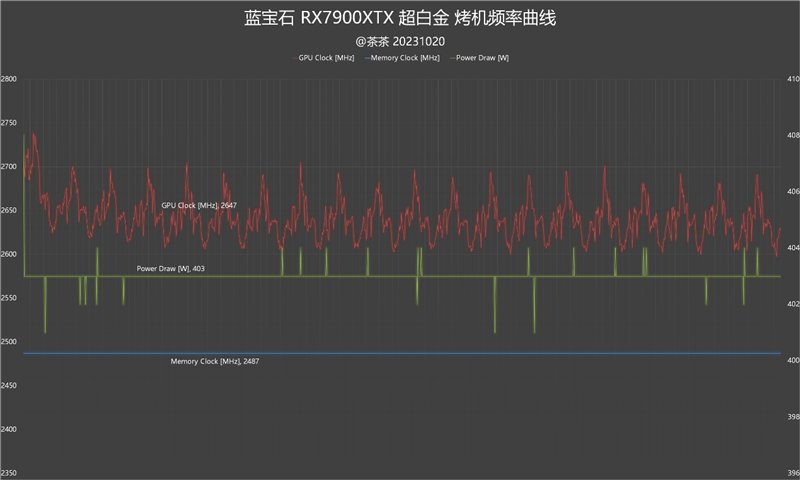Toggle Memory Clock [MHz] legend entry
The height and width of the screenshot is (480, 800).
click(x=404, y=58)
